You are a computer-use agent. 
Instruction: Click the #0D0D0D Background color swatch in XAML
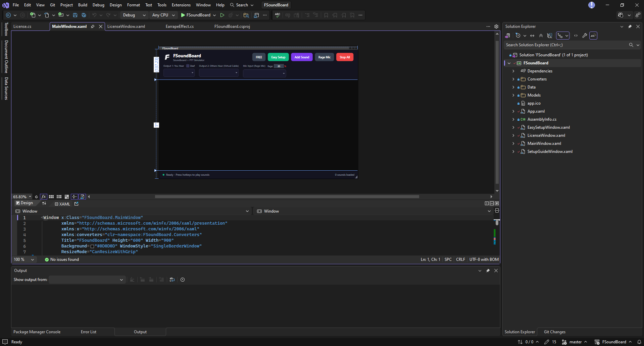tap(93, 246)
